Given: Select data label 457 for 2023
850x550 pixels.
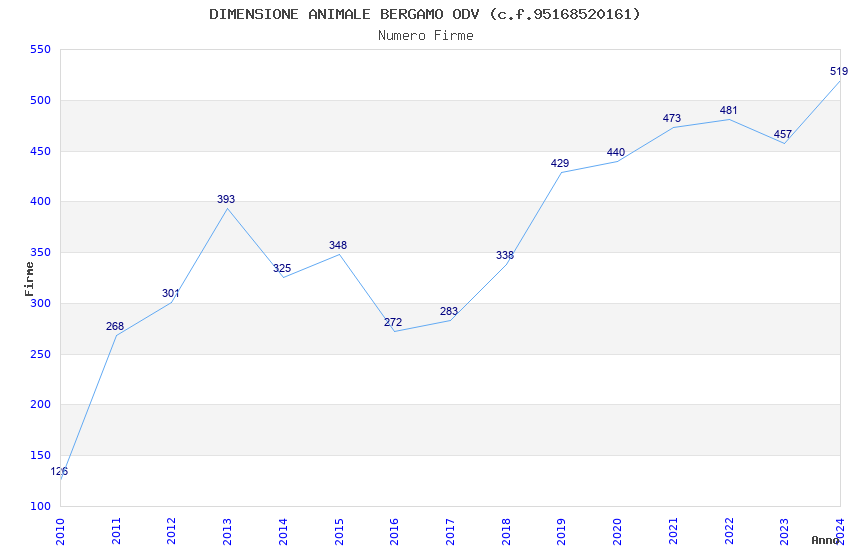Looking at the screenshot, I should [783, 134].
